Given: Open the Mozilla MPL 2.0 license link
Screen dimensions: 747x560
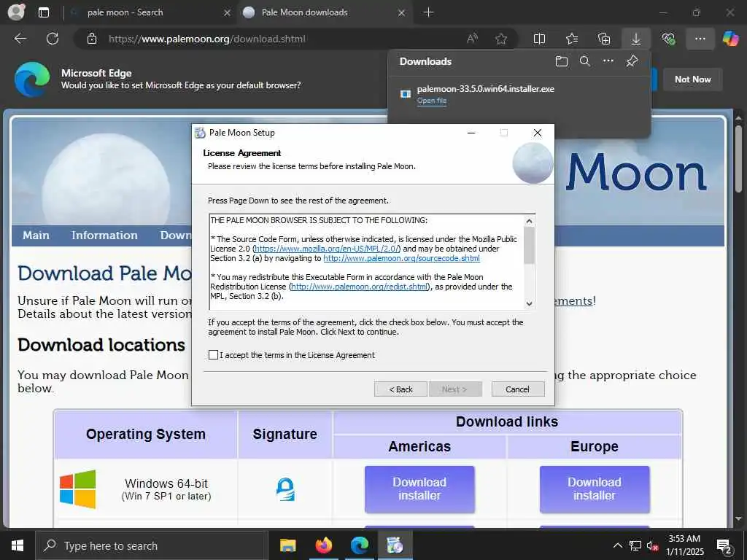Looking at the screenshot, I should tap(328, 249).
